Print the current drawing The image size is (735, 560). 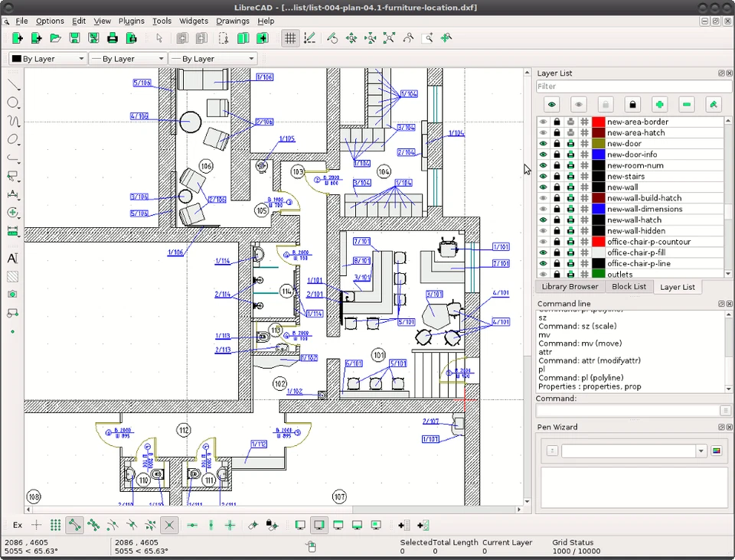point(113,37)
